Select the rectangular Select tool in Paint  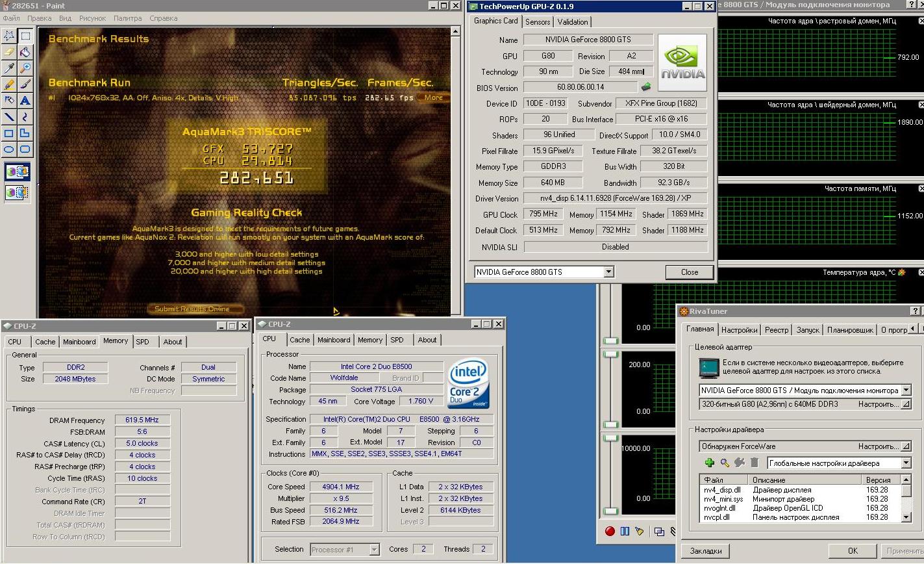click(25, 36)
